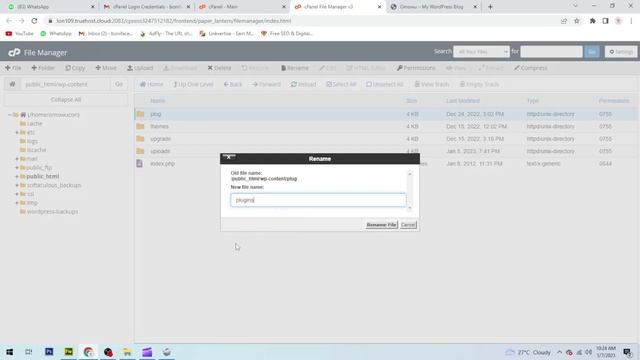This screenshot has width=640, height=360.
Task: Go to Home in file navigation bar
Action: pos(151,84)
